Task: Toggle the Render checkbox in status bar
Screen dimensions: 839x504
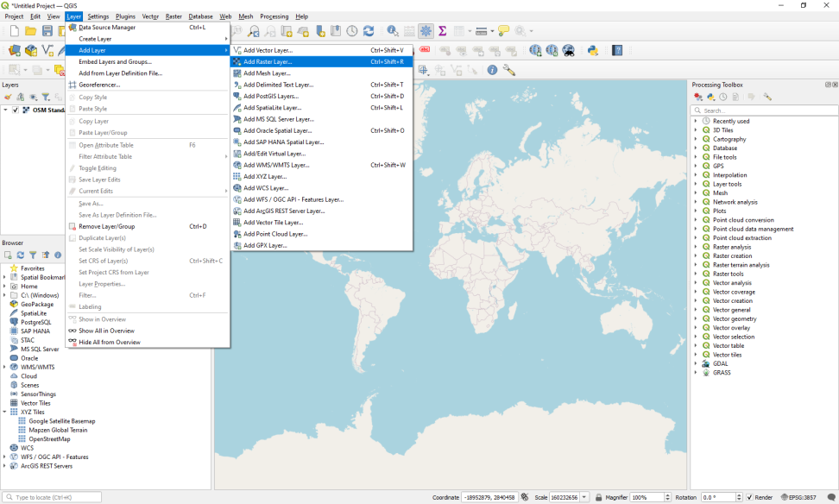Action: (749, 497)
